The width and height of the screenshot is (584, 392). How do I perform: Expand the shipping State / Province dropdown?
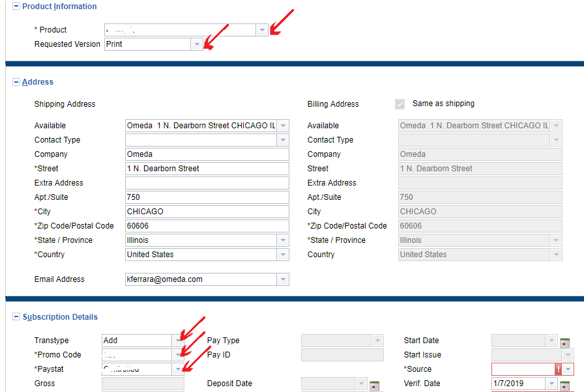point(282,240)
